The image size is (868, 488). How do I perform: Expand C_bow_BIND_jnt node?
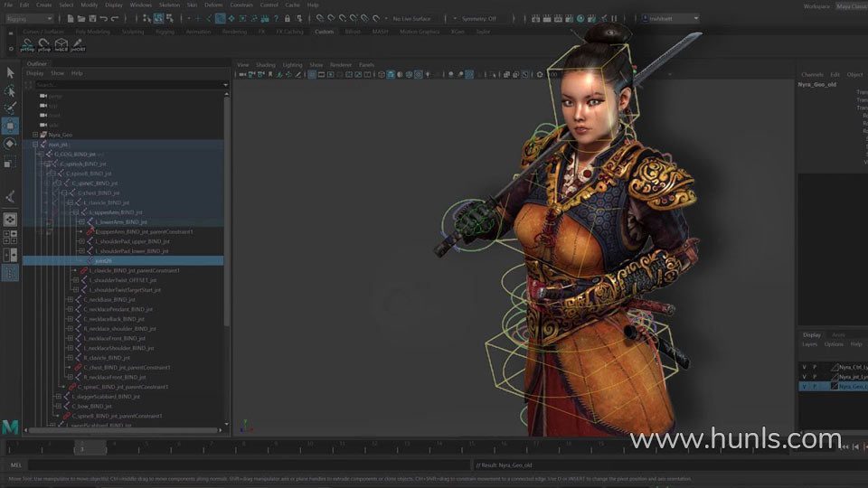pos(59,406)
